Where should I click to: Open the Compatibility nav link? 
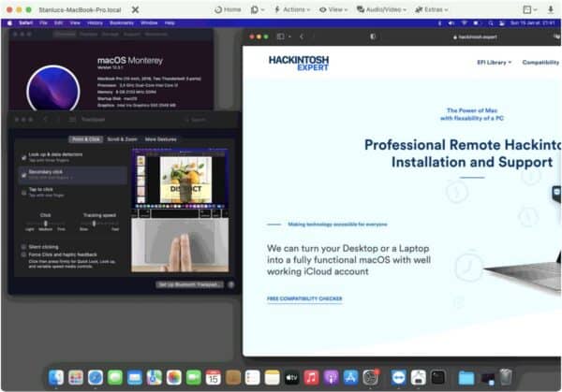pyautogui.click(x=540, y=63)
